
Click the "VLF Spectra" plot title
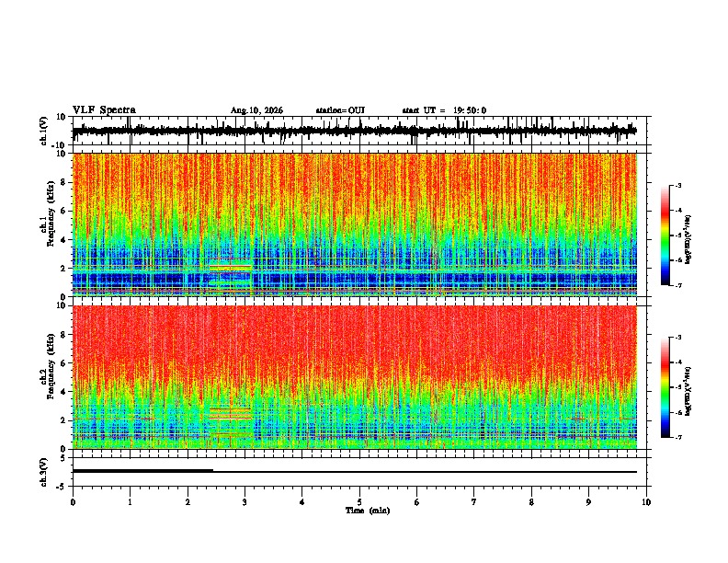click(104, 110)
